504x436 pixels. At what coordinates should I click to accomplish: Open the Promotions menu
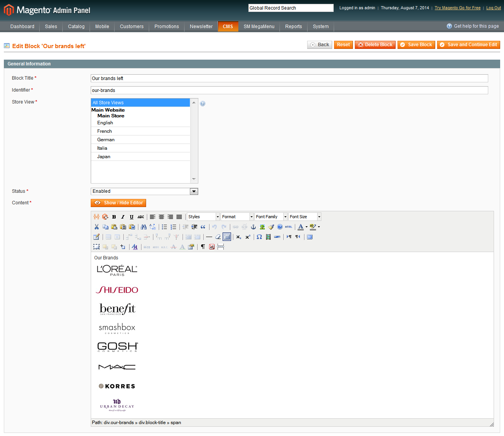click(x=166, y=27)
